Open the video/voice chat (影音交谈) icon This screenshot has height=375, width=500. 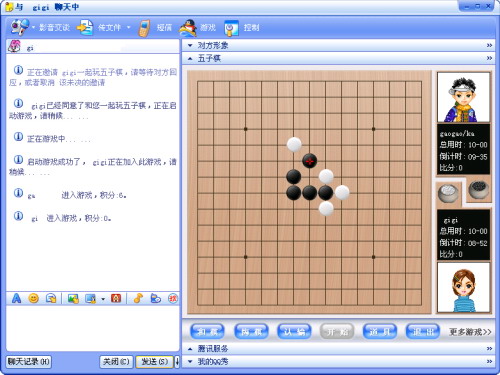point(19,27)
